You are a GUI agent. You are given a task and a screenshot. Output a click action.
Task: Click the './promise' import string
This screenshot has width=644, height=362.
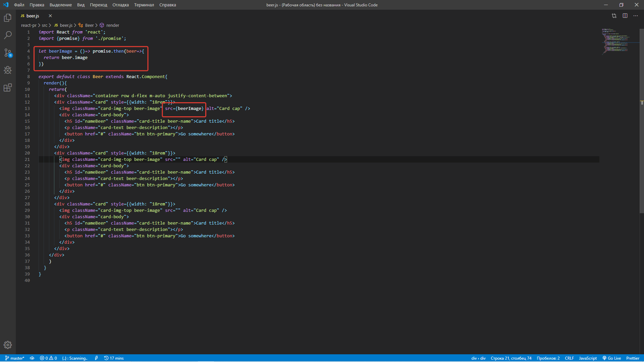click(111, 38)
